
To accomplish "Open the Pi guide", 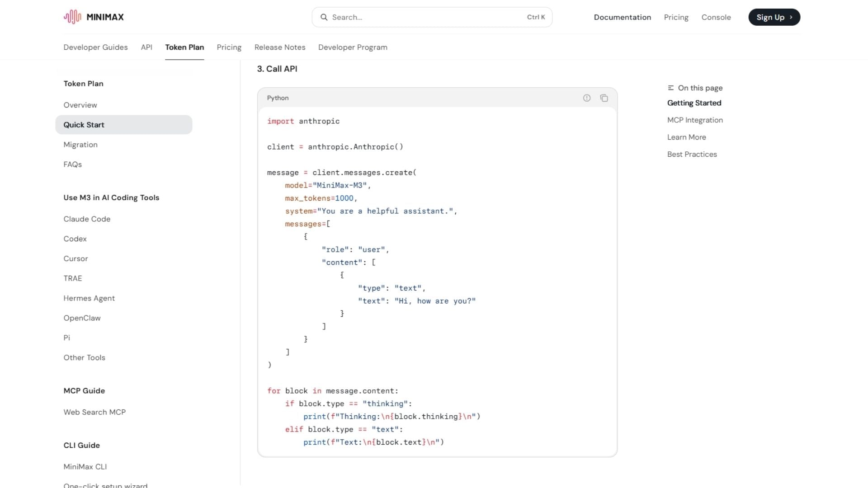I will [x=66, y=338].
